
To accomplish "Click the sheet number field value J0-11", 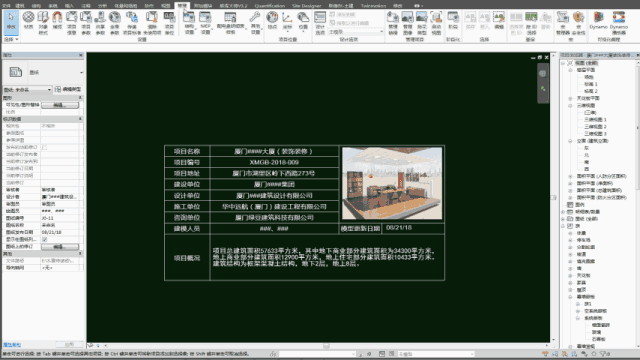I will click(60, 218).
